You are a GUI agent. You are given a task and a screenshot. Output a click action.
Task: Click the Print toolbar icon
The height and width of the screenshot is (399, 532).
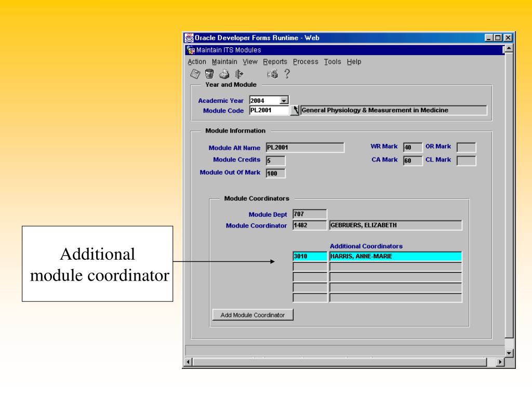224,74
